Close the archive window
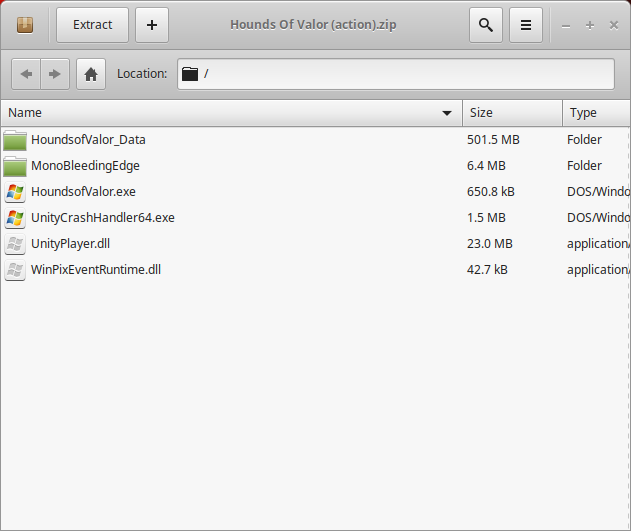Screen dimensions: 631x531 point(614,25)
